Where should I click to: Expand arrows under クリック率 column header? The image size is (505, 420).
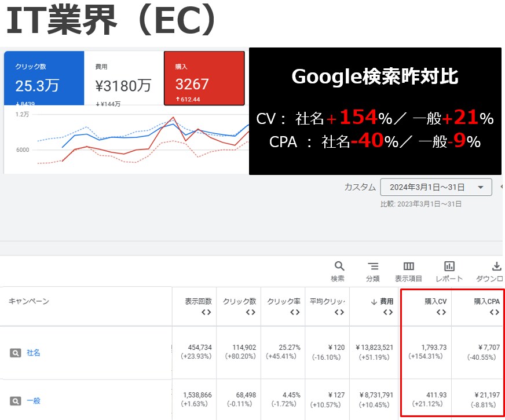(x=295, y=312)
